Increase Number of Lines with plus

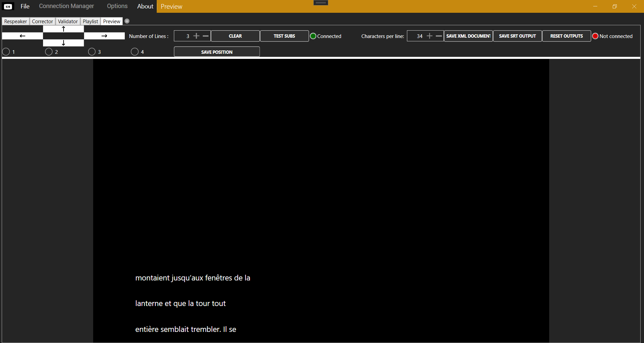196,36
